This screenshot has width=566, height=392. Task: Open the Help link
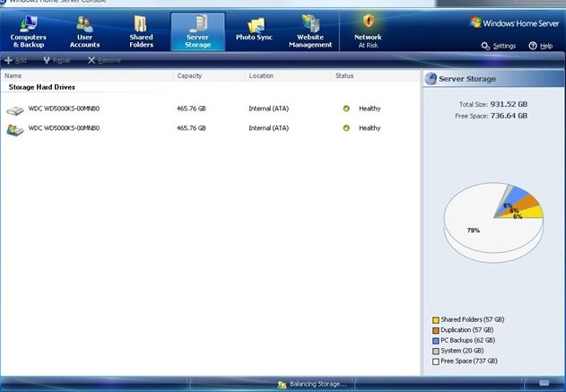[541, 46]
